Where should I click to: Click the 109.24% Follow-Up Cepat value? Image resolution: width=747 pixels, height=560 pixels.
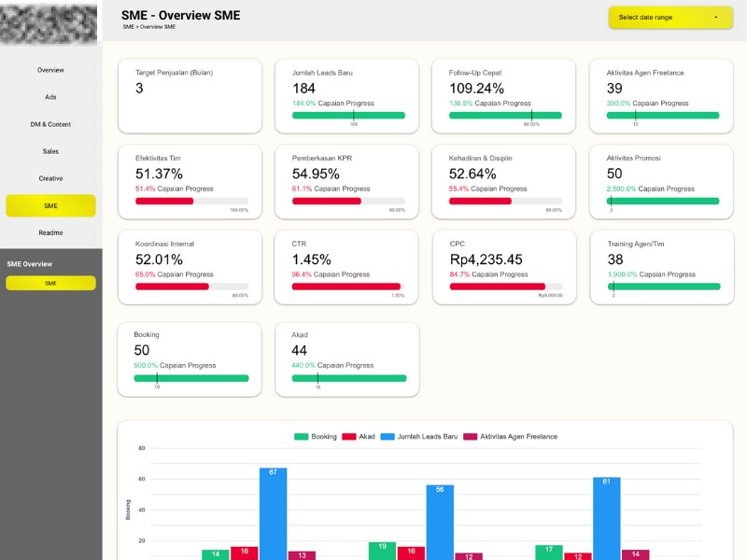pos(476,89)
